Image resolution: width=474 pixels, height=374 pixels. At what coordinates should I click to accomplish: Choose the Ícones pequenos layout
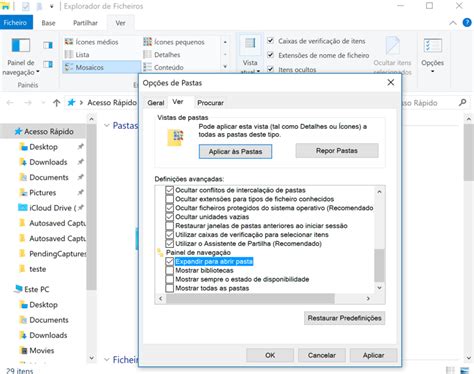174,42
